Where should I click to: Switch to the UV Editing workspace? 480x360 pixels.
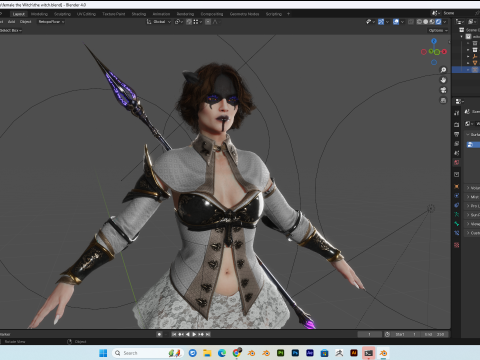coord(86,14)
